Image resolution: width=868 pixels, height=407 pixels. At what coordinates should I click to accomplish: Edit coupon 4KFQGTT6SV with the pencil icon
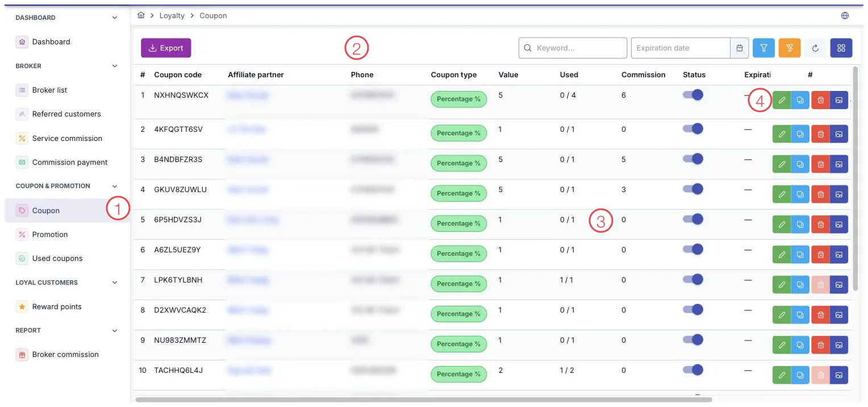click(782, 134)
